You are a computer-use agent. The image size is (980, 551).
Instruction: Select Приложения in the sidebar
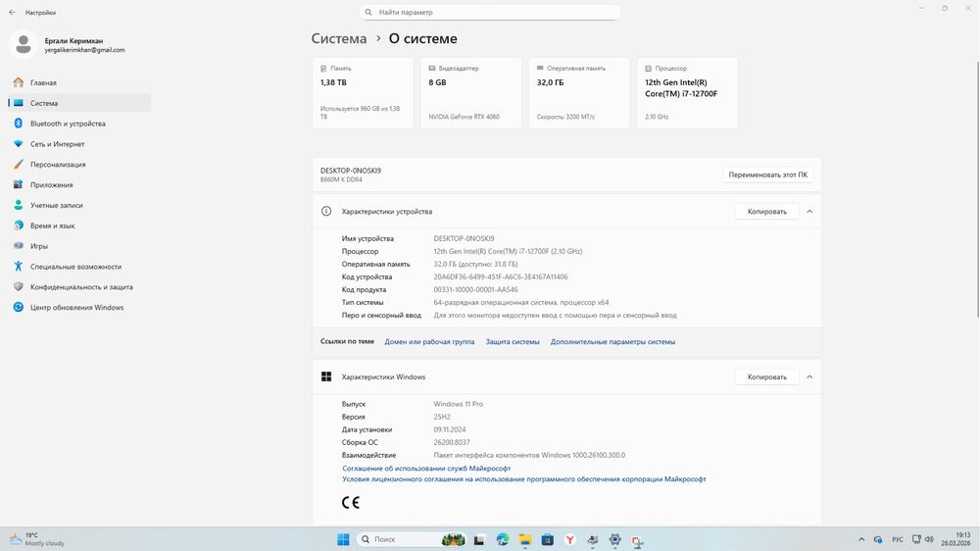coord(51,185)
